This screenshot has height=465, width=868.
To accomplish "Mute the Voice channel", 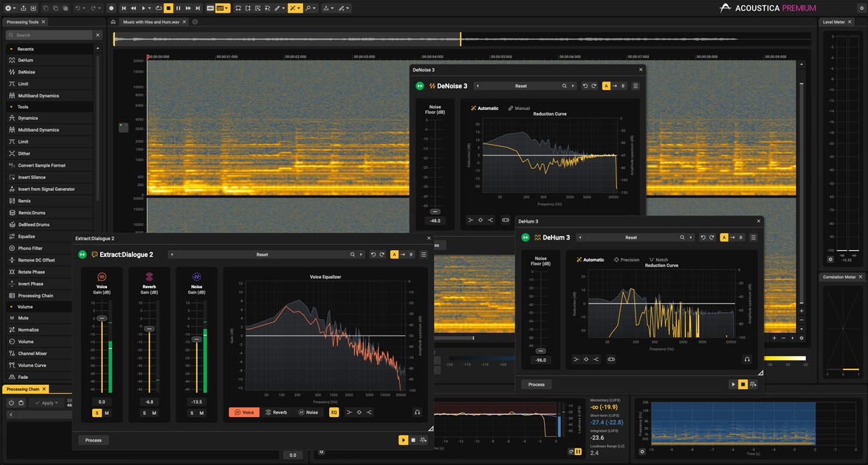I will (107, 413).
